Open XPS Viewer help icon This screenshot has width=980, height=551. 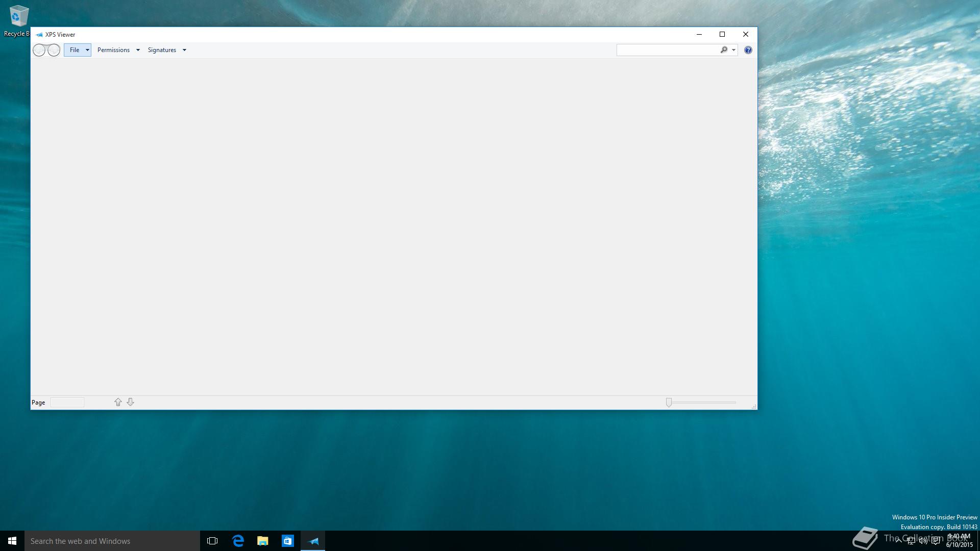[748, 50]
